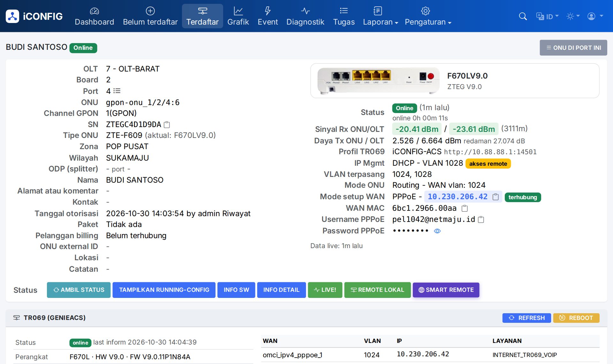The height and width of the screenshot is (364, 613).
Task: Open the Pengaturan dropdown menu
Action: click(x=428, y=16)
